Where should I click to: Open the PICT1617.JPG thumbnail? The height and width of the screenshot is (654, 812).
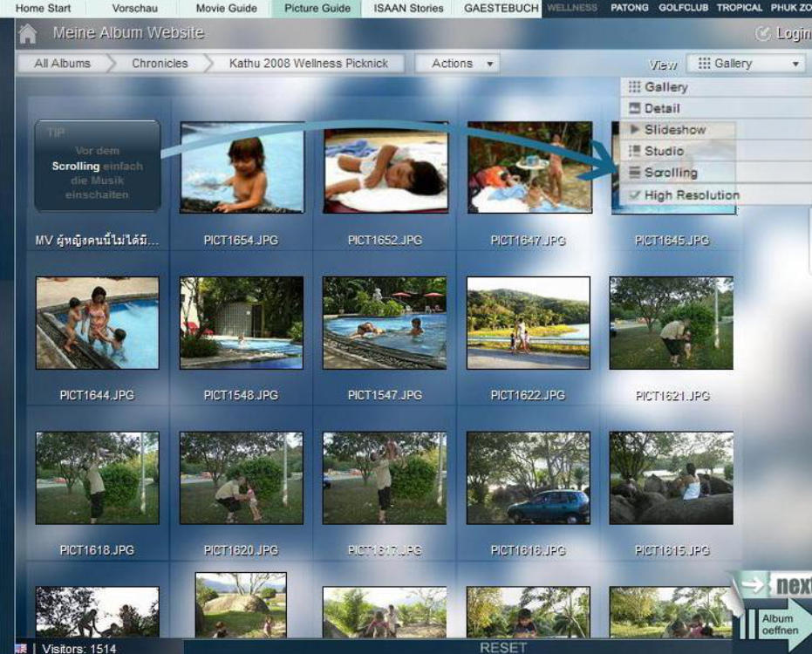pos(385,478)
